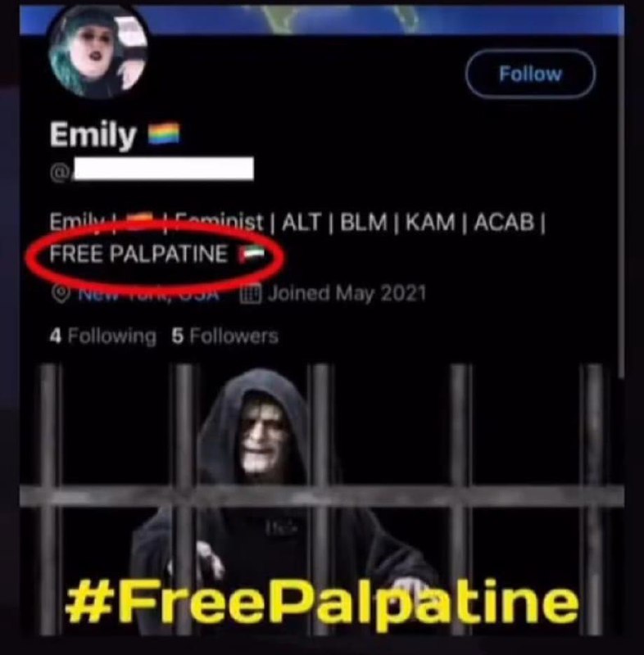Open the hooded figure behind bars image
The width and height of the screenshot is (644, 655).
(322, 499)
